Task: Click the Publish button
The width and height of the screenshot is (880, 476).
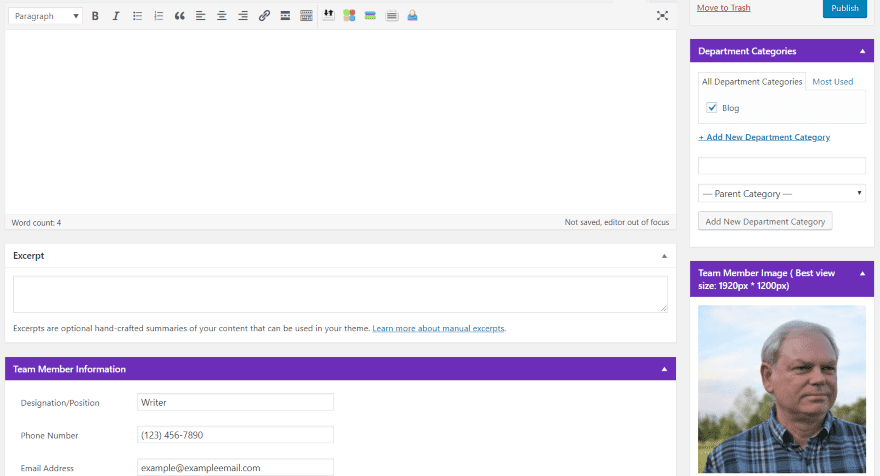Action: [x=845, y=8]
